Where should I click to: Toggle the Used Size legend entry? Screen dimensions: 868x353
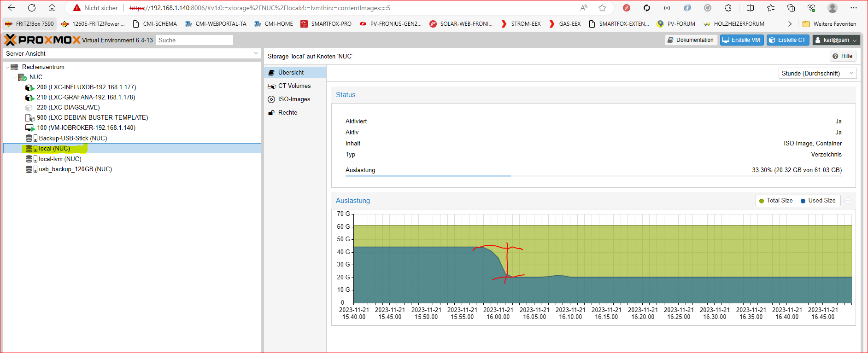[818, 201]
